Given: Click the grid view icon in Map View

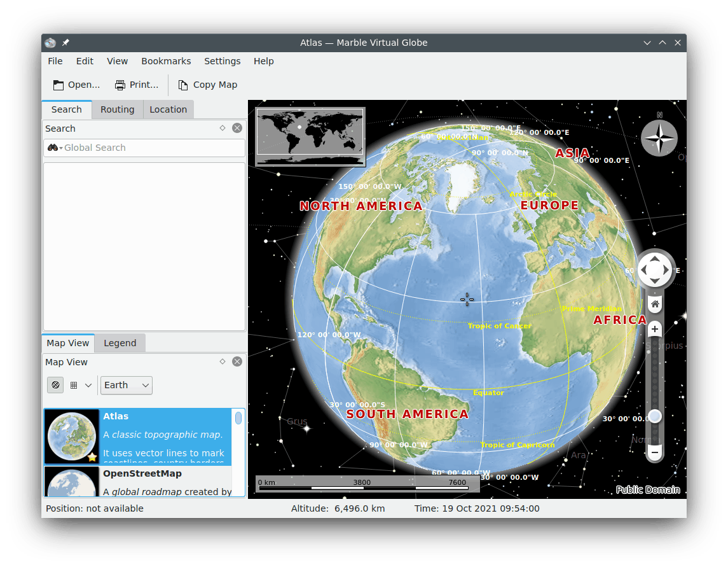Looking at the screenshot, I should [73, 385].
